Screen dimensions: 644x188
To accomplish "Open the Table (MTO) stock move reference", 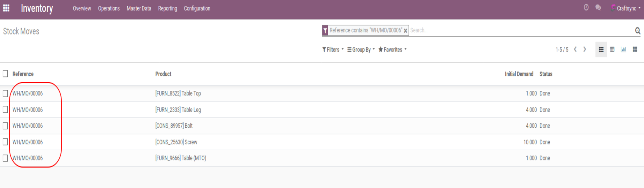I will coord(28,158).
